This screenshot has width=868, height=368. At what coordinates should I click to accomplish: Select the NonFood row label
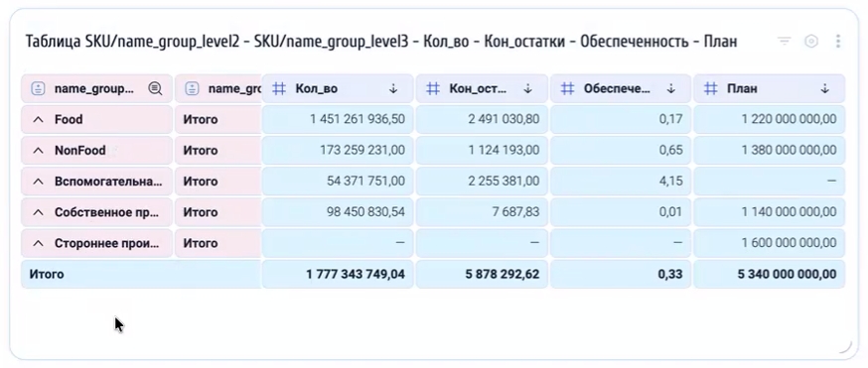click(x=80, y=151)
